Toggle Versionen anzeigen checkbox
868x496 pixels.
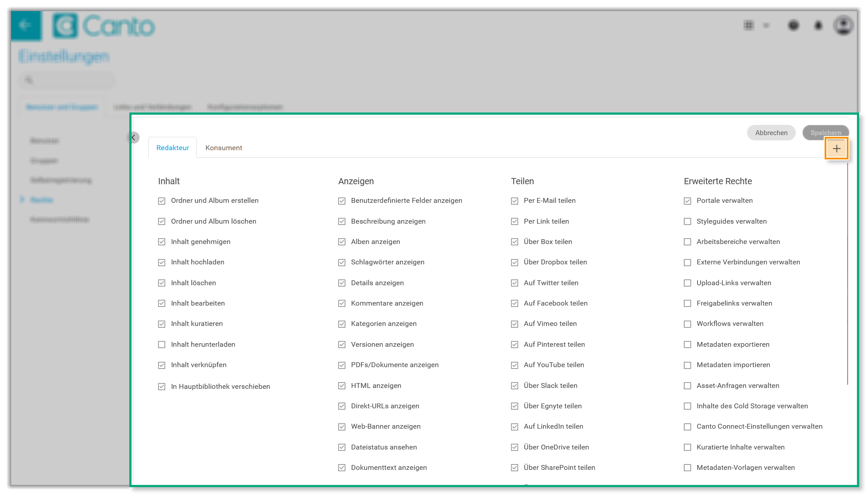point(342,345)
